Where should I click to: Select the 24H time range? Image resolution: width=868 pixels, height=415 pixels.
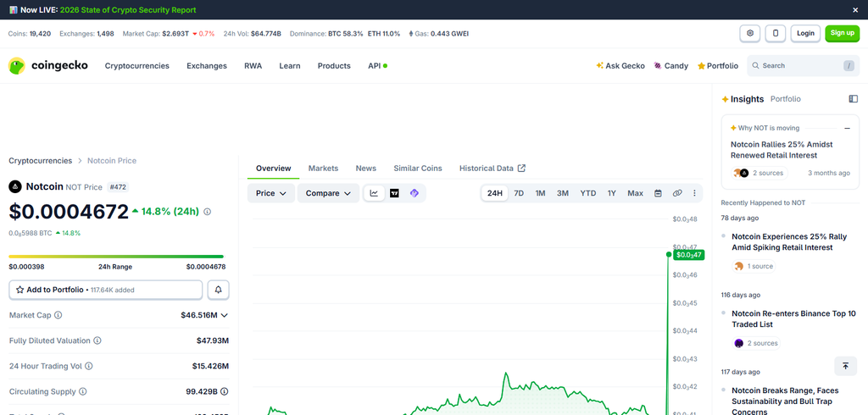pos(495,193)
